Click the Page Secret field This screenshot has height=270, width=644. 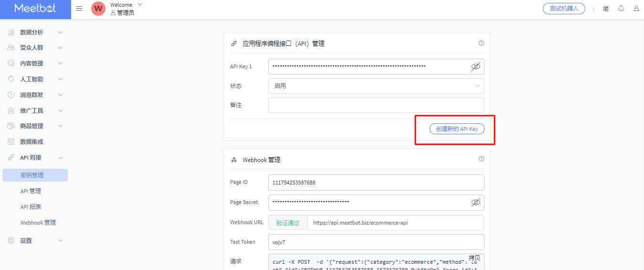point(376,203)
